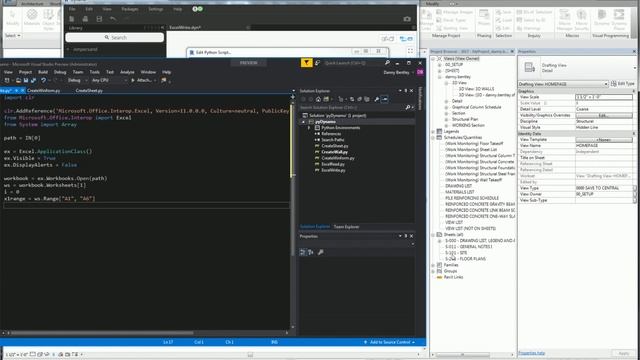Switch to the Team Explorer tab

[347, 227]
